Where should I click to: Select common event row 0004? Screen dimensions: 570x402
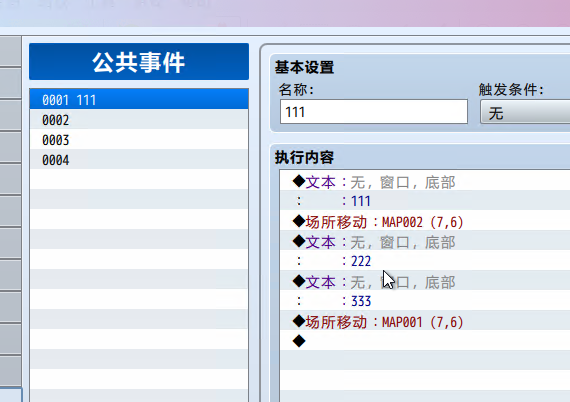pyautogui.click(x=139, y=160)
